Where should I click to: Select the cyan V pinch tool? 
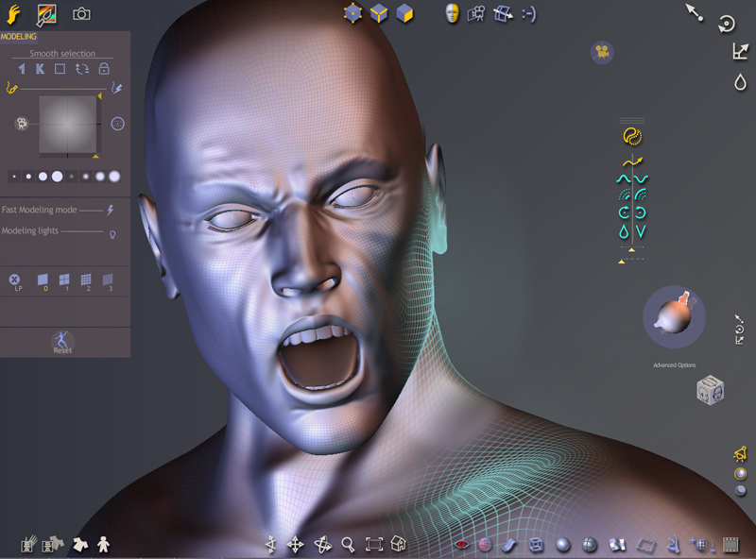pyautogui.click(x=641, y=231)
